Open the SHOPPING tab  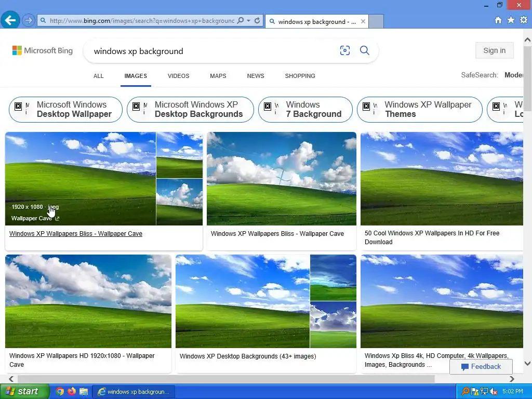point(300,76)
